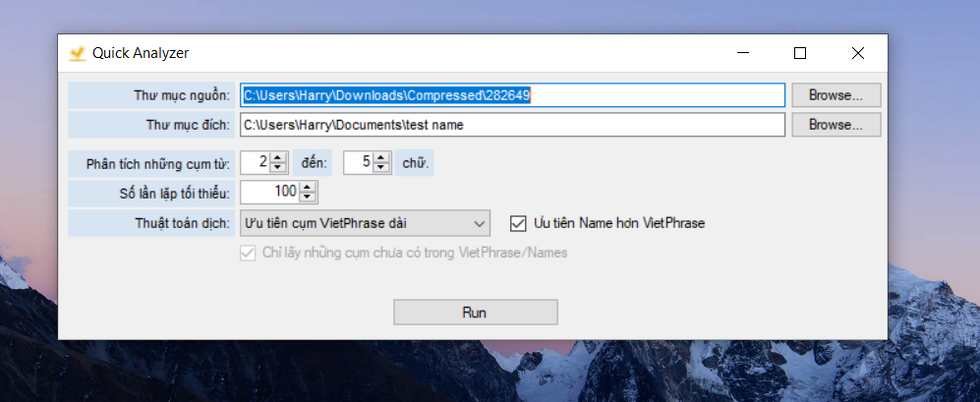This screenshot has width=980, height=402.
Task: Click the Thư mục nguồn path field
Action: 511,95
